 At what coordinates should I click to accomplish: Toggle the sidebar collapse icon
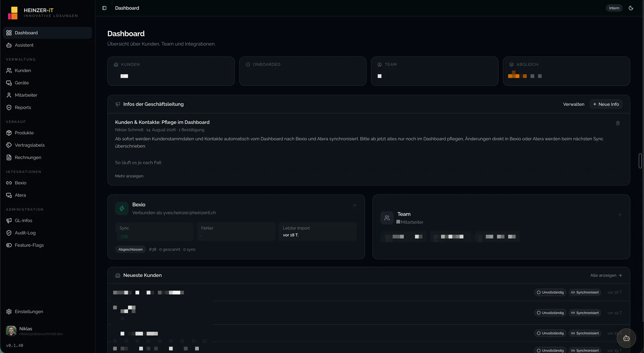(104, 8)
